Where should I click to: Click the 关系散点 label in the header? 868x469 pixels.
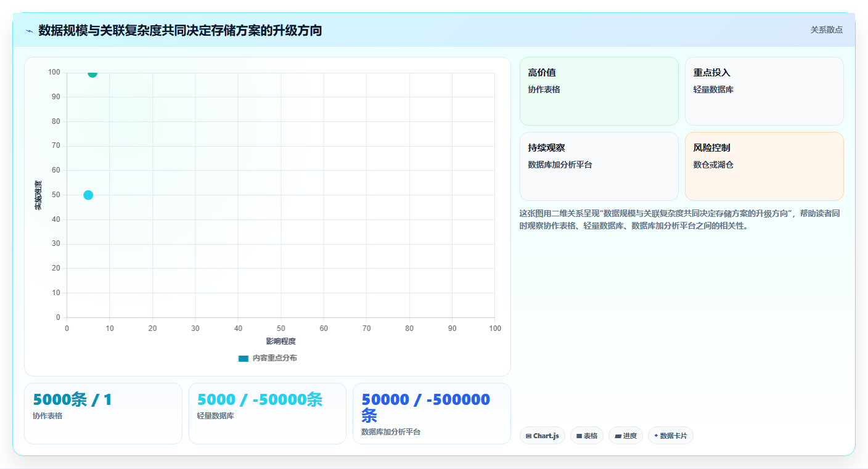(826, 30)
